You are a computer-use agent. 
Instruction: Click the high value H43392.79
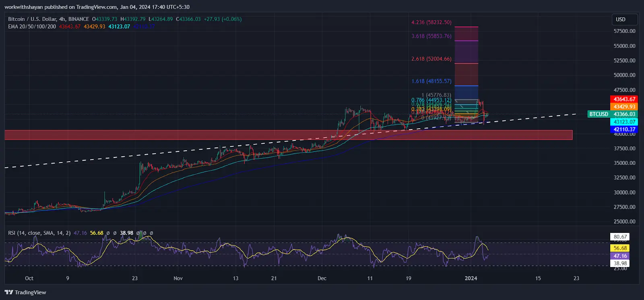[133, 19]
